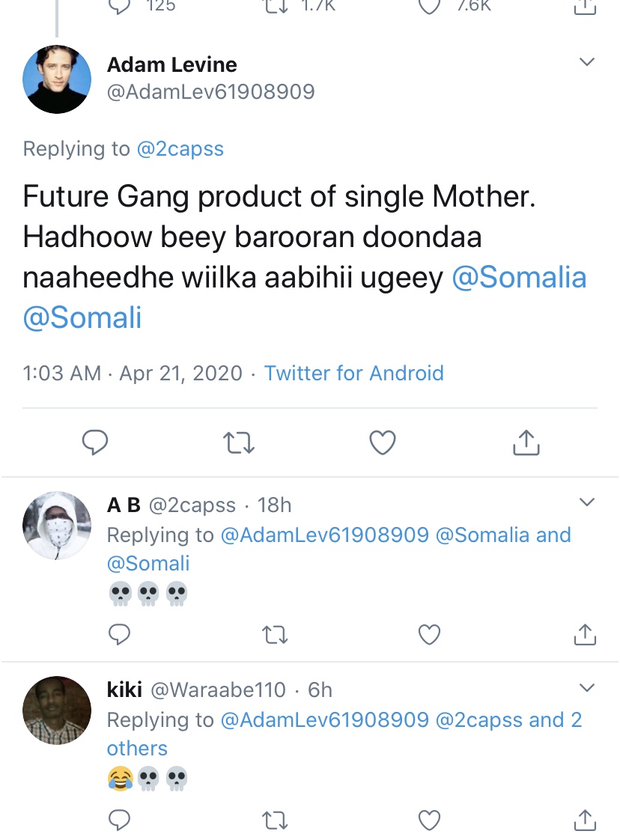The height and width of the screenshot is (840, 620).
Task: Share A B's skull emoji reply
Action: (583, 636)
